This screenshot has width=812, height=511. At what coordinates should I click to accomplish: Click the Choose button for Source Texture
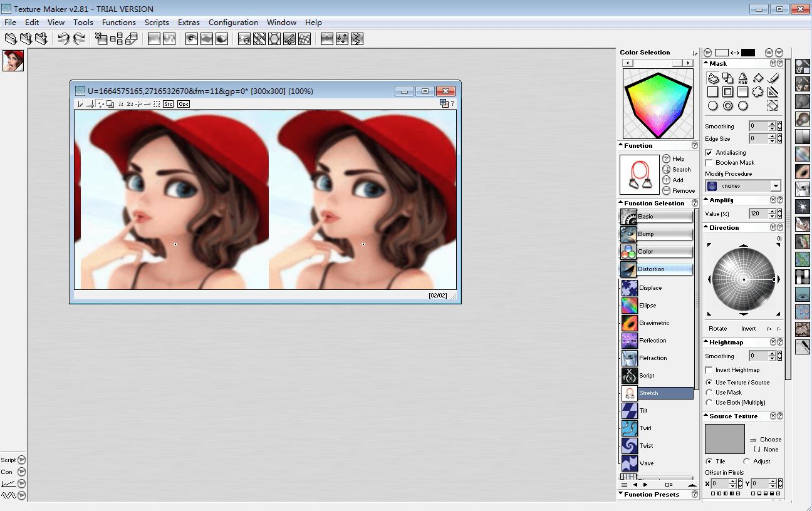769,439
